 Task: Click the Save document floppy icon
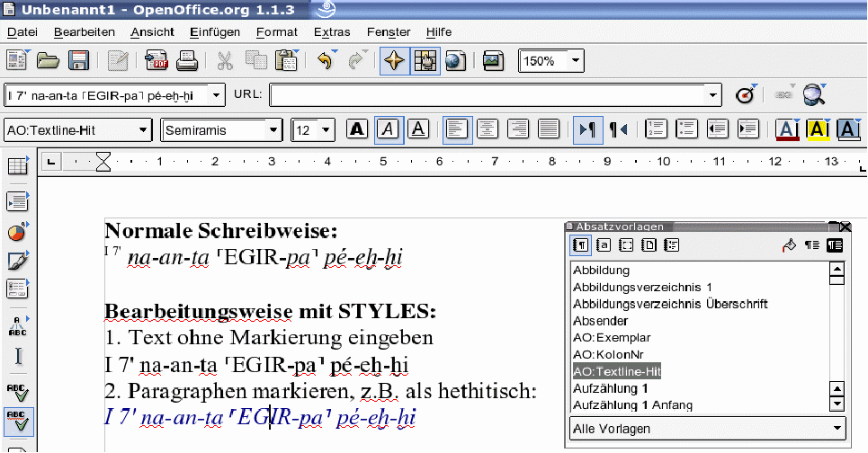tap(78, 61)
